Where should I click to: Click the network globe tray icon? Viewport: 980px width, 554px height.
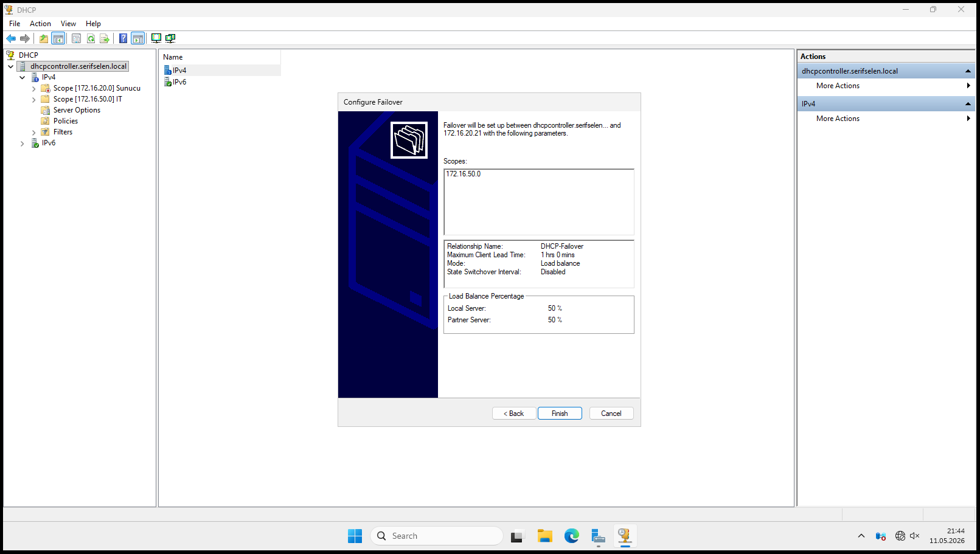[x=900, y=536]
